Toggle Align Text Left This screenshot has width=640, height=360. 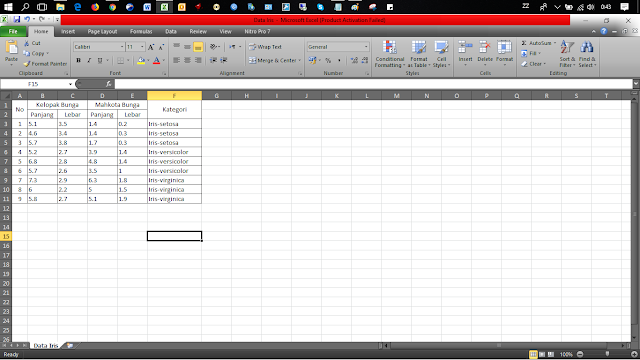pyautogui.click(x=176, y=60)
